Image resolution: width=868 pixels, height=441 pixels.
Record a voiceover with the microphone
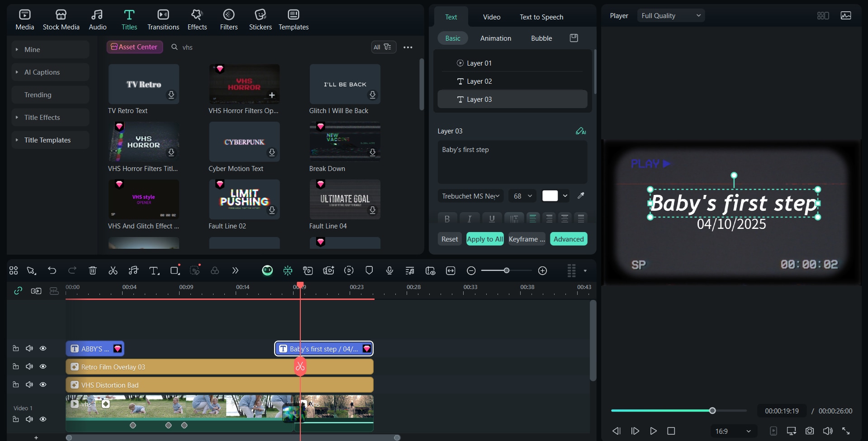(389, 270)
